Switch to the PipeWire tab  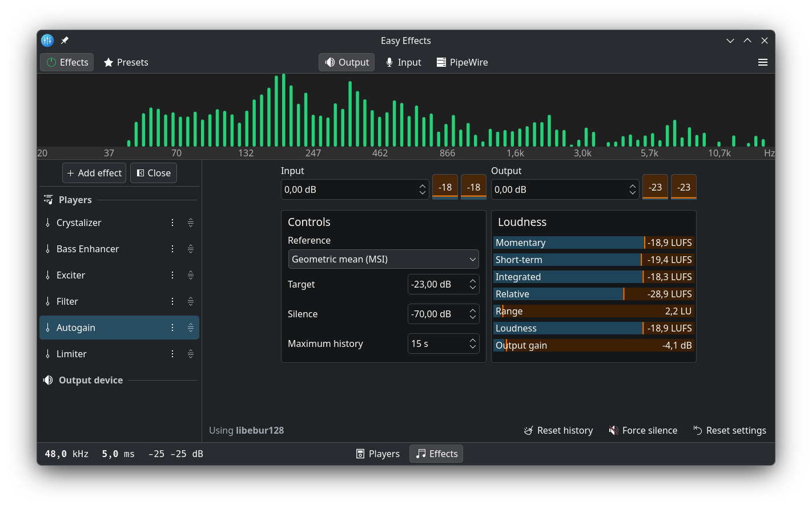click(x=462, y=62)
